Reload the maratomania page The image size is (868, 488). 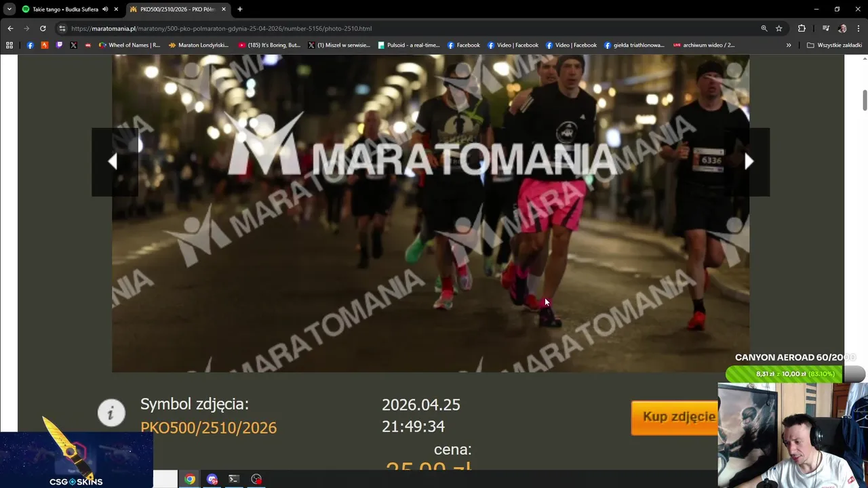[43, 28]
